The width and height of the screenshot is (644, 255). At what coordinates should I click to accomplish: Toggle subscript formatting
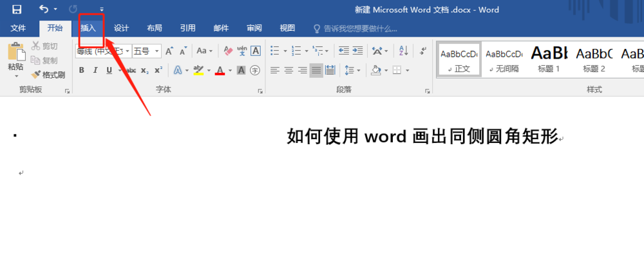tap(144, 71)
